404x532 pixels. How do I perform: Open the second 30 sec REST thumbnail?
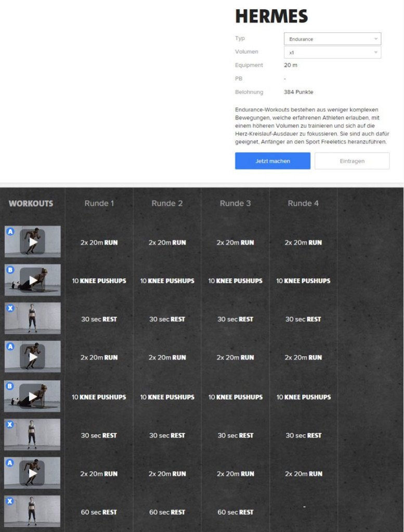pos(32,434)
